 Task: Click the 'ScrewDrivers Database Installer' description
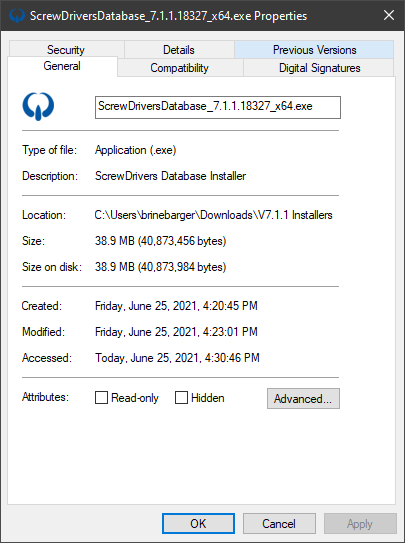point(170,176)
